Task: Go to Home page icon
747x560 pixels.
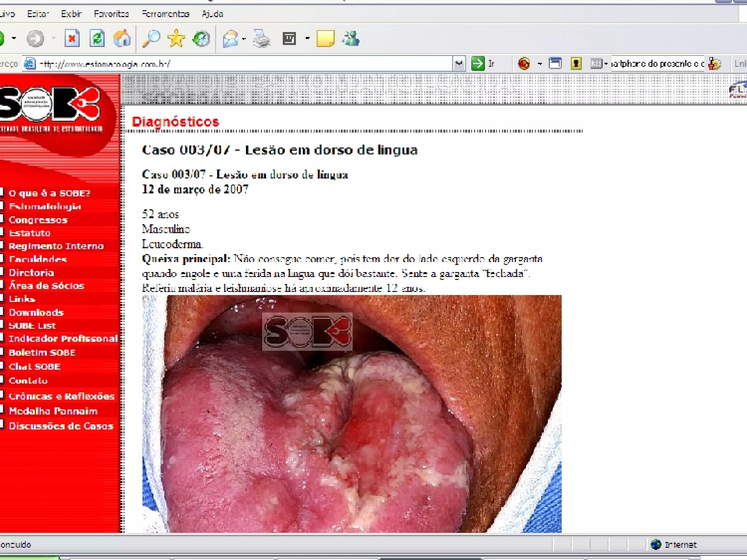Action: (122, 39)
